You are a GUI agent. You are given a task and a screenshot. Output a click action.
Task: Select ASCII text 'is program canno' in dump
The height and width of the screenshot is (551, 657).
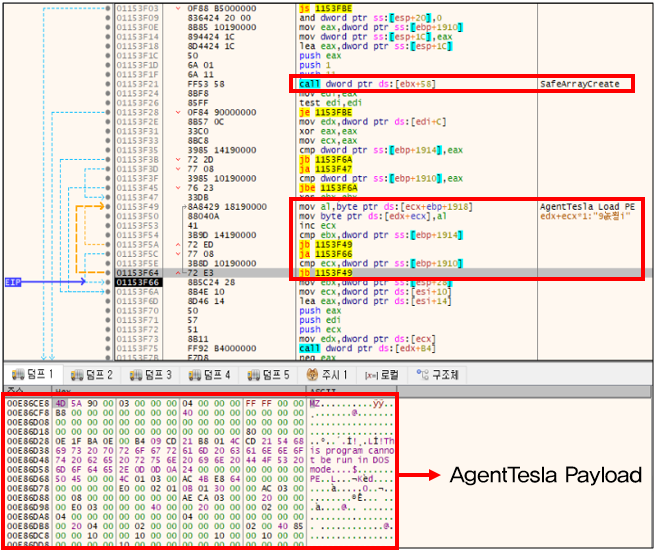click(x=352, y=450)
